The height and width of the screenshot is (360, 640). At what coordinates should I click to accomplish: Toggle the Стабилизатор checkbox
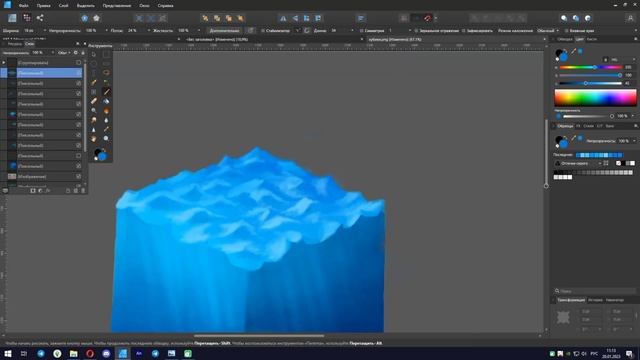[x=263, y=31]
